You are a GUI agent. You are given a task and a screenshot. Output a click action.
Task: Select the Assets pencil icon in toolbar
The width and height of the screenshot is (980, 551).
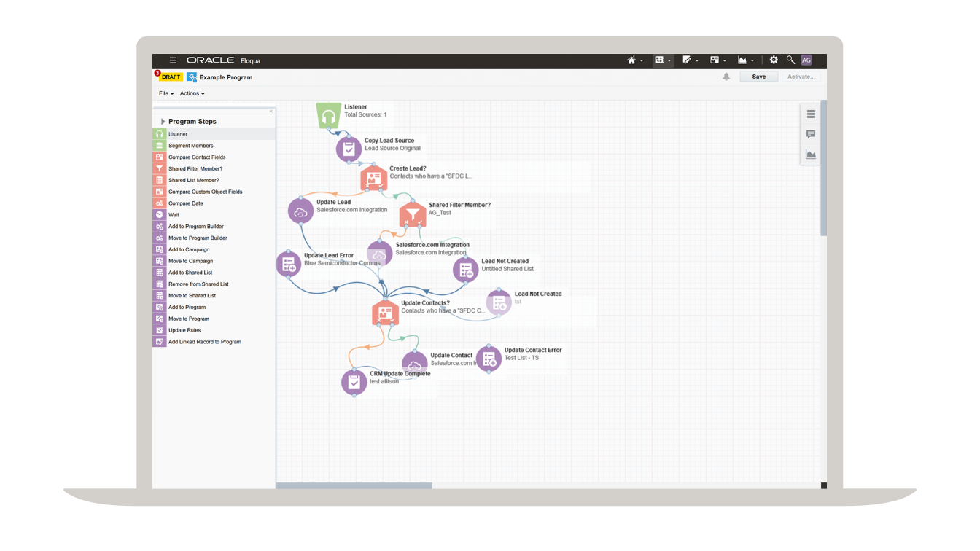pyautogui.click(x=687, y=60)
